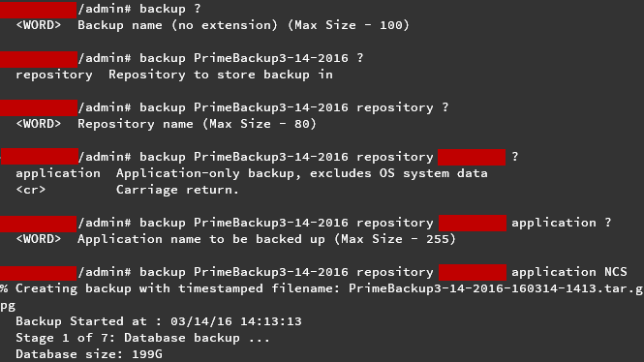Viewport: 644px width, 362px height.
Task: Click the redacted repository name in fourth command
Action: tap(472, 157)
